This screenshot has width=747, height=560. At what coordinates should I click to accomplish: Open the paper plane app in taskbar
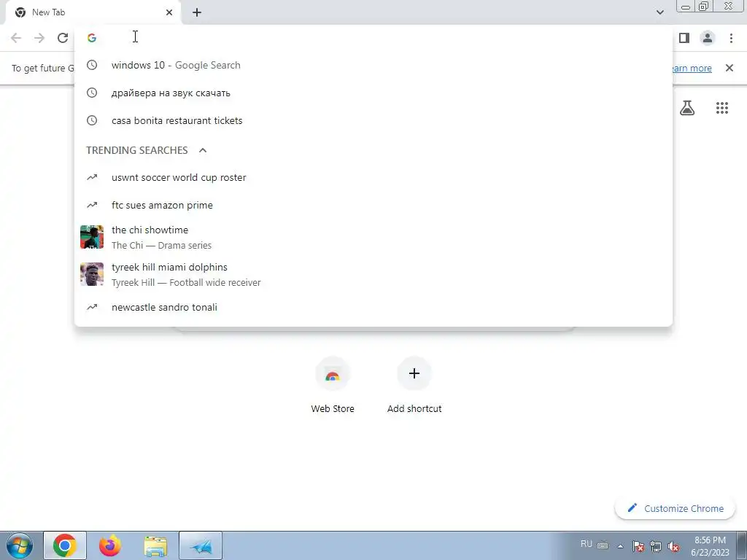point(201,545)
